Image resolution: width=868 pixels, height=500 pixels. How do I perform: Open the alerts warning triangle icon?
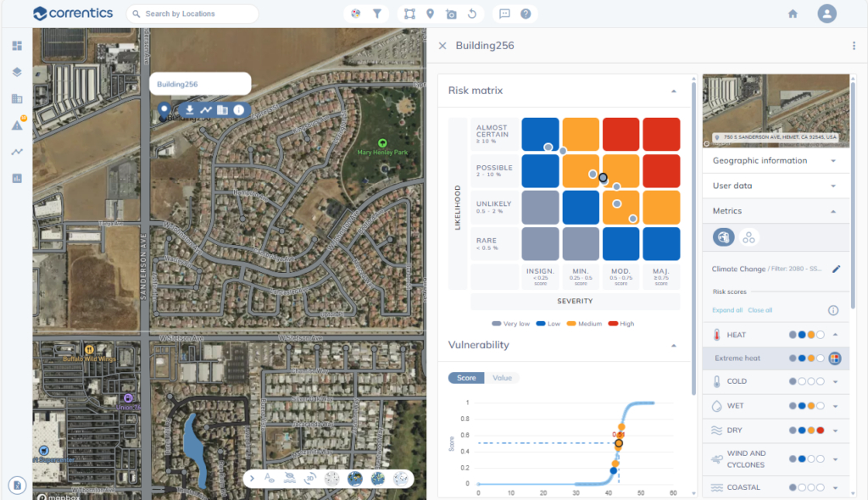[17, 125]
